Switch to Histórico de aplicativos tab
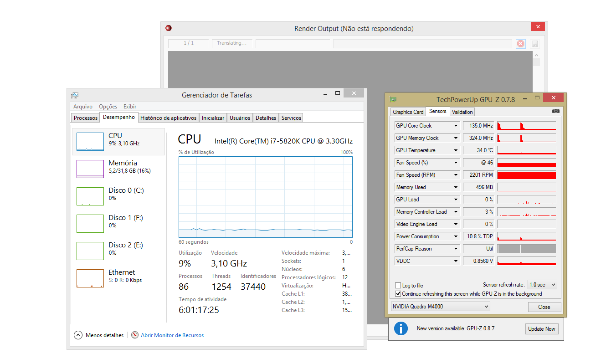This screenshot has height=364, width=601. [169, 118]
